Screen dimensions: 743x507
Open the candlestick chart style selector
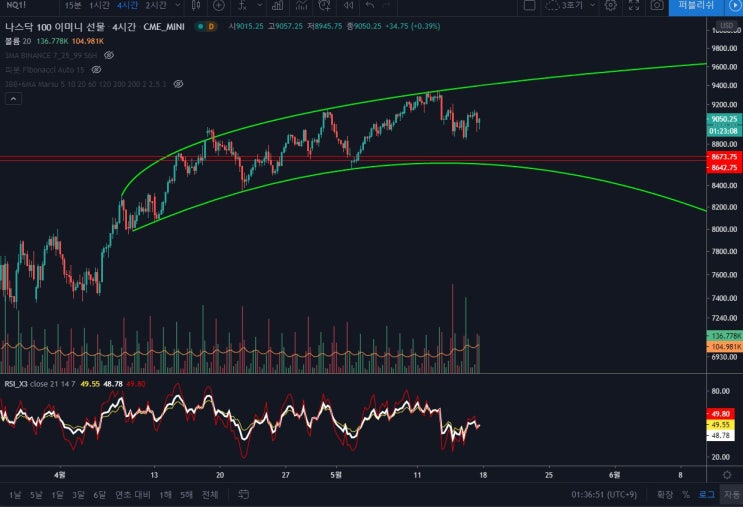coord(196,5)
